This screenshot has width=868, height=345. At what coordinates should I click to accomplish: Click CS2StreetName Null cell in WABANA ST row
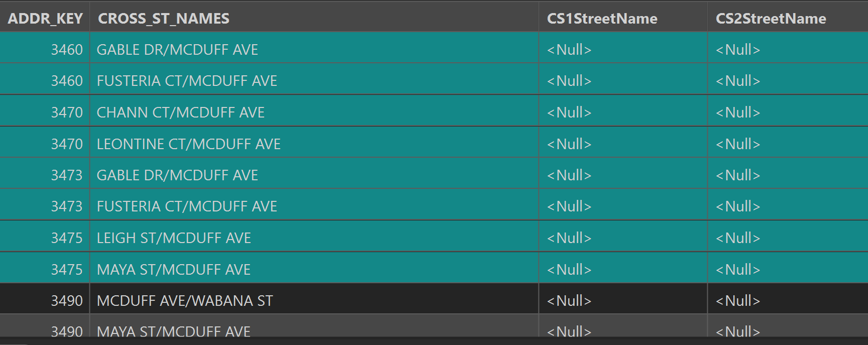coord(738,301)
